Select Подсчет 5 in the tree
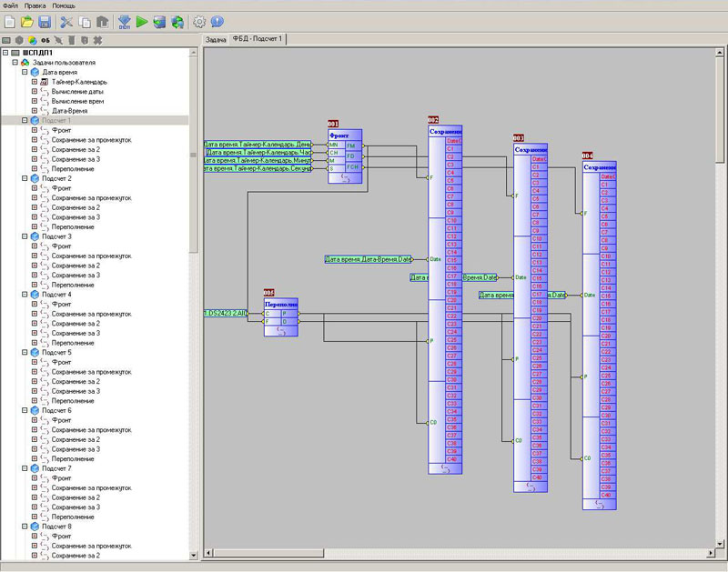 click(56, 352)
